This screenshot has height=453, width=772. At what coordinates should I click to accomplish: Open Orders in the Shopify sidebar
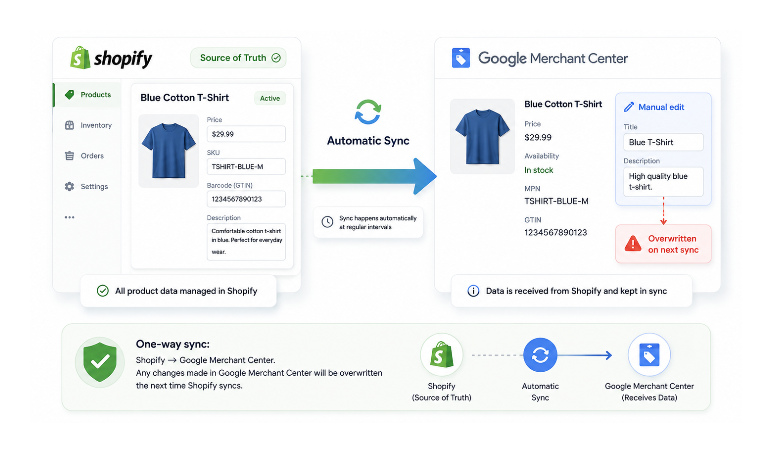point(84,156)
